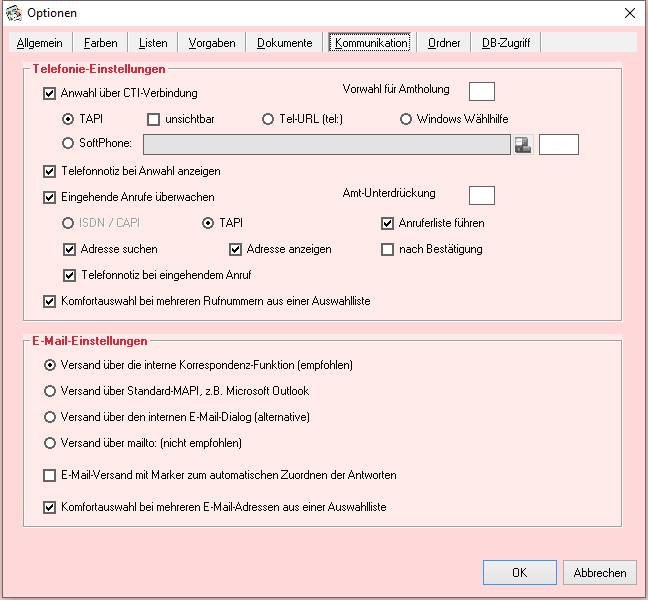The height and width of the screenshot is (600, 648).
Task: Open the Dokumente tab
Action: [284, 43]
